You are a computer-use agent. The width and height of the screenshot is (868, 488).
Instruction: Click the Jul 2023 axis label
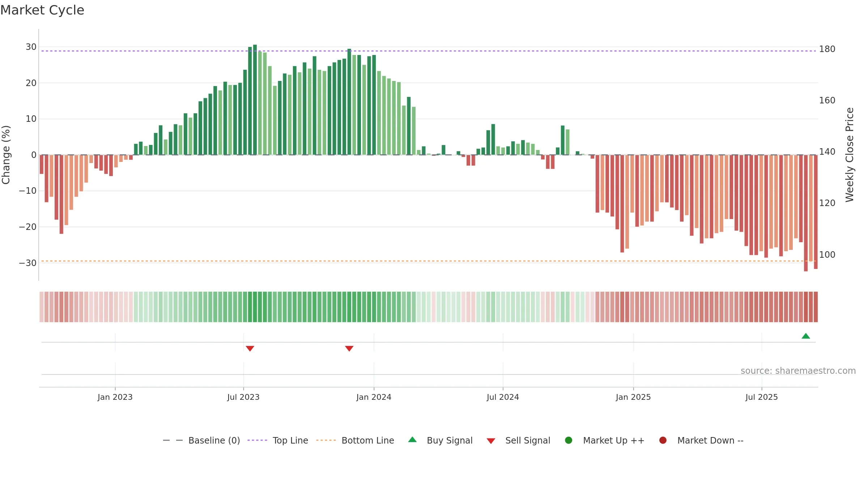coord(243,397)
